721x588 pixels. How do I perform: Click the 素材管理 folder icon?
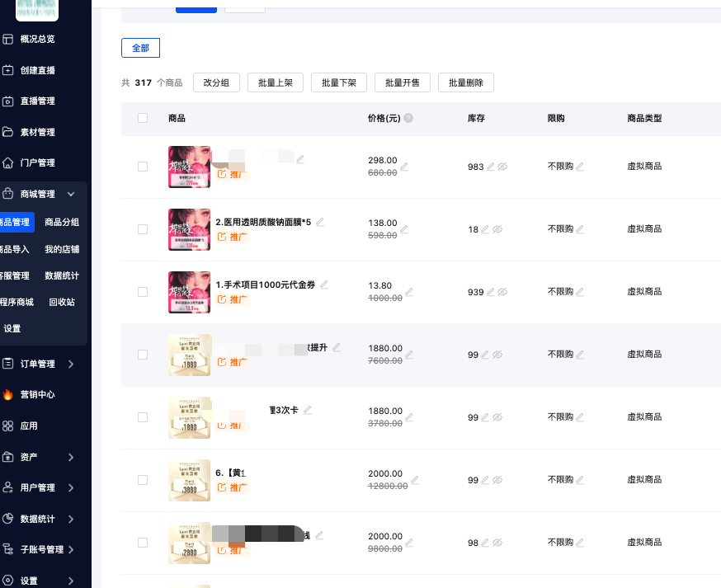pos(7,132)
